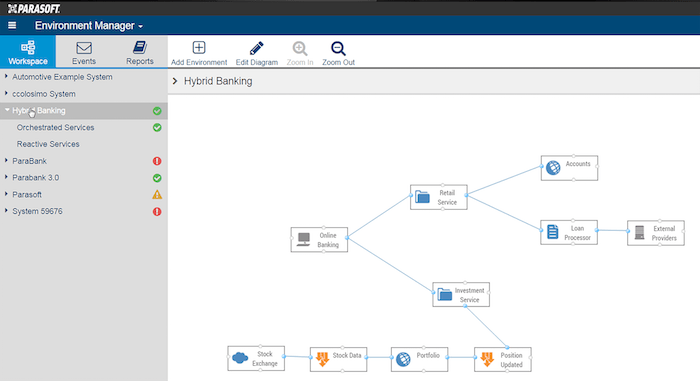Image resolution: width=700 pixels, height=381 pixels.
Task: Click the Position Updated orange arrows icon
Action: tap(487, 359)
